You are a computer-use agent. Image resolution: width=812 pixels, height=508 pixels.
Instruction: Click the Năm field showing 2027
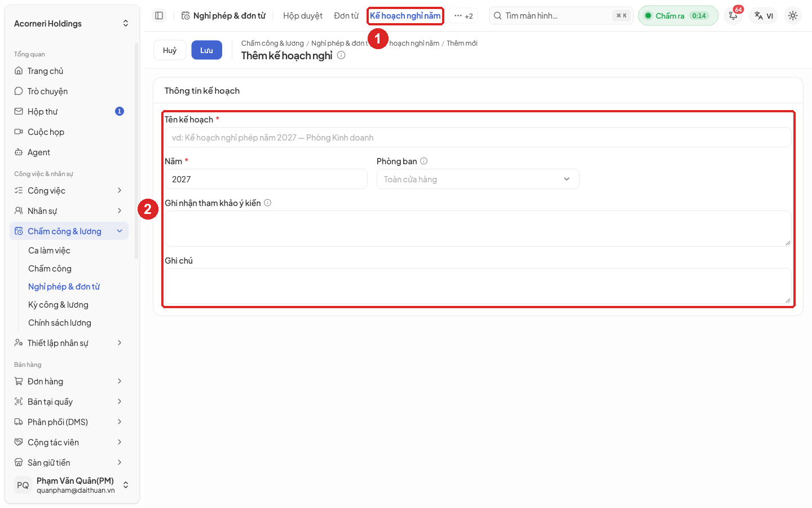[266, 179]
